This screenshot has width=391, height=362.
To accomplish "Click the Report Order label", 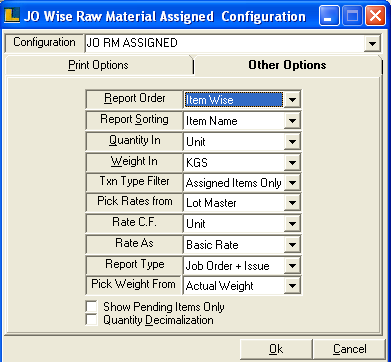I will pyautogui.click(x=134, y=99).
